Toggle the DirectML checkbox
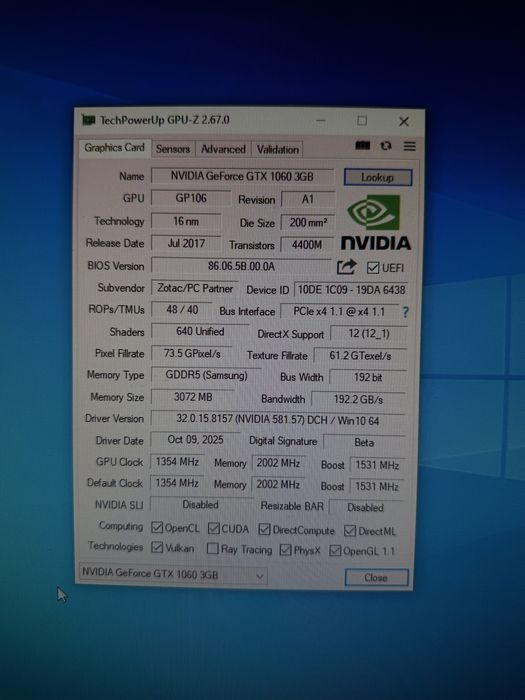Image resolution: width=525 pixels, height=700 pixels. click(350, 531)
